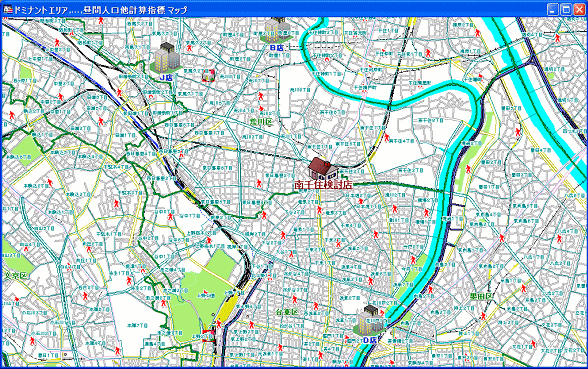The width and height of the screenshot is (588, 369).
Task: Close the ドミナントエリア map window
Action: [x=579, y=10]
